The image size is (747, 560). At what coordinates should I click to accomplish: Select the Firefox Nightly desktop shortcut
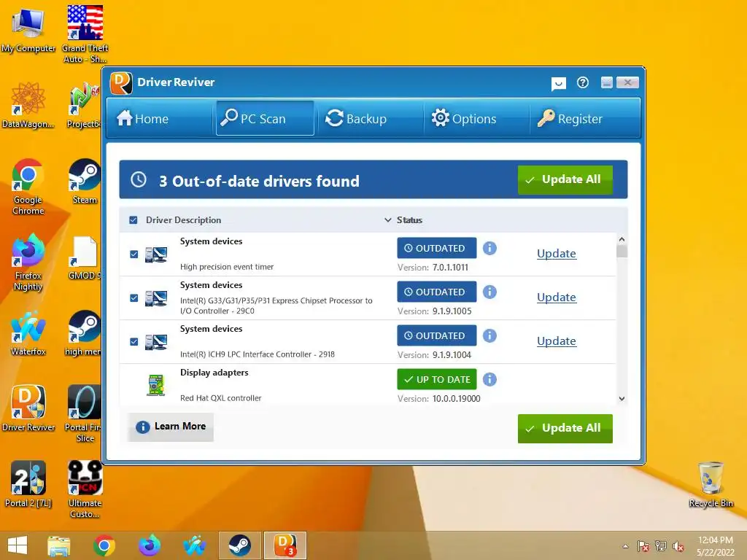point(28,262)
